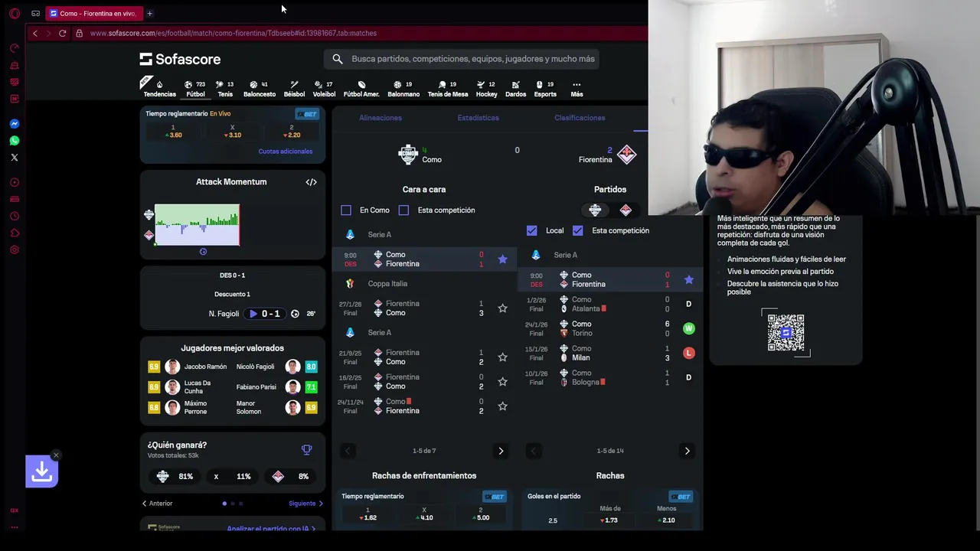This screenshot has height=551, width=980.
Task: Close the download popup
Action: 56,455
